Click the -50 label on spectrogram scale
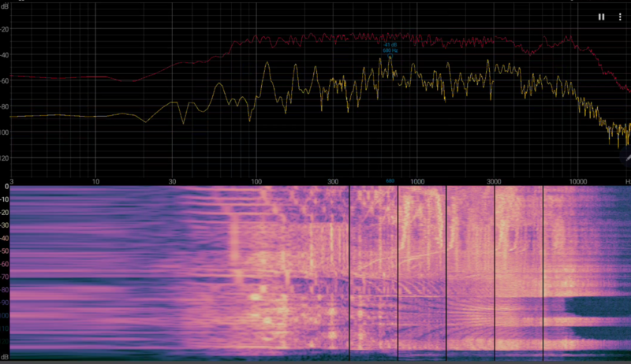Image resolution: width=631 pixels, height=364 pixels. [x=6, y=252]
